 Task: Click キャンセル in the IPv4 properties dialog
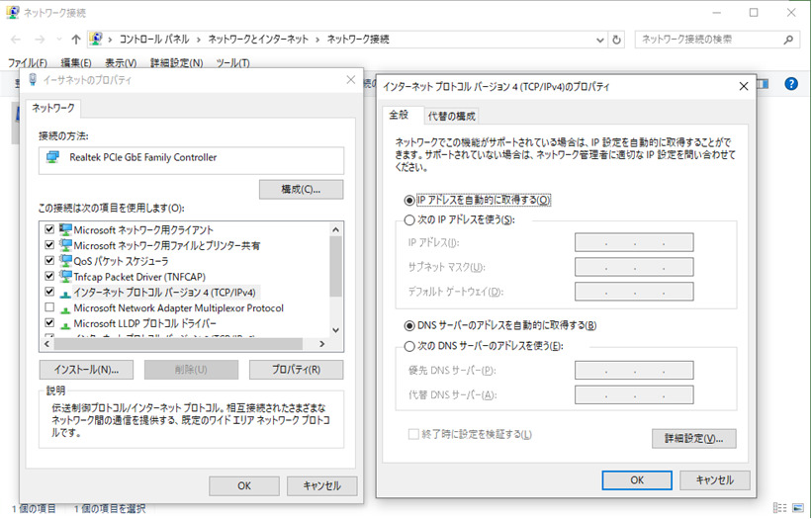point(715,480)
